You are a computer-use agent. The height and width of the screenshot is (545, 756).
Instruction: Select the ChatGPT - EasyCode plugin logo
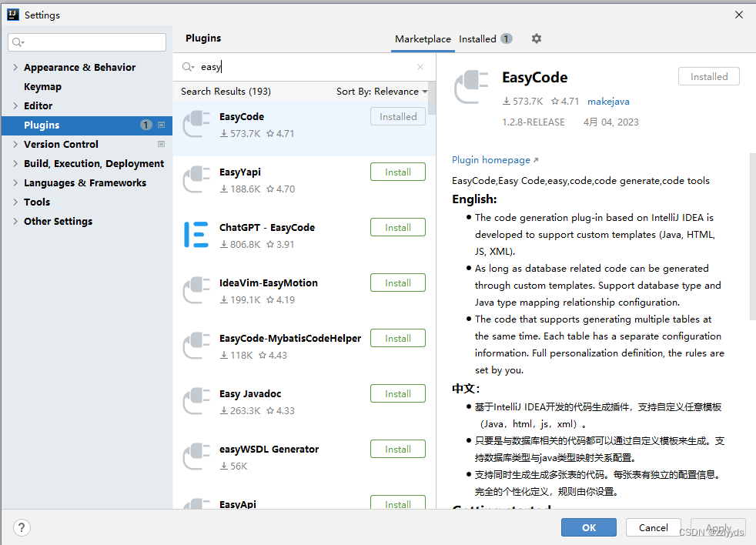pos(197,235)
